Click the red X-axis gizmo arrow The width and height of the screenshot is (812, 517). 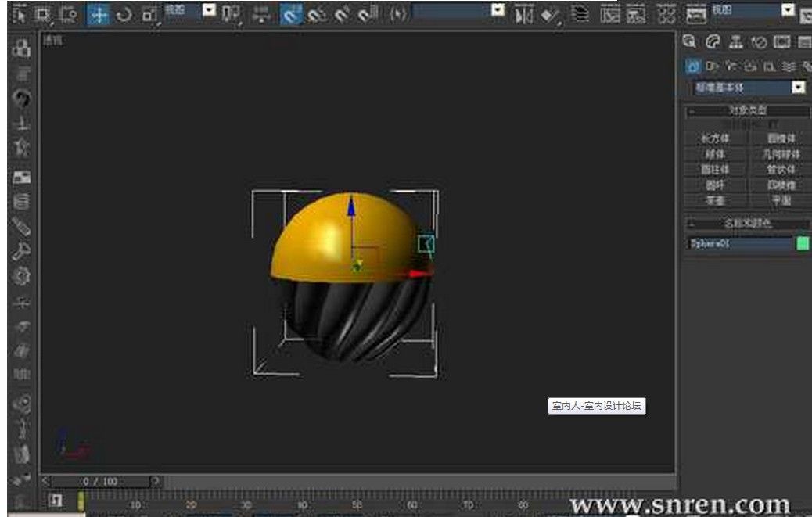(420, 273)
